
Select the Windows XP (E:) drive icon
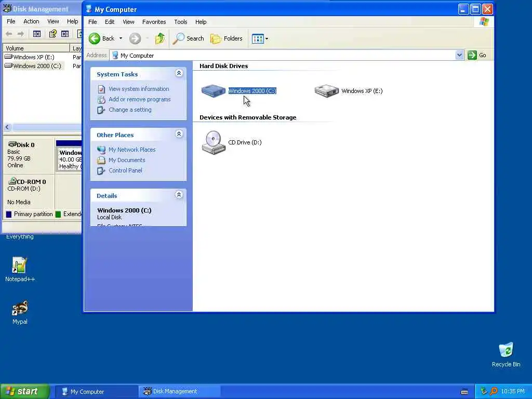[326, 90]
